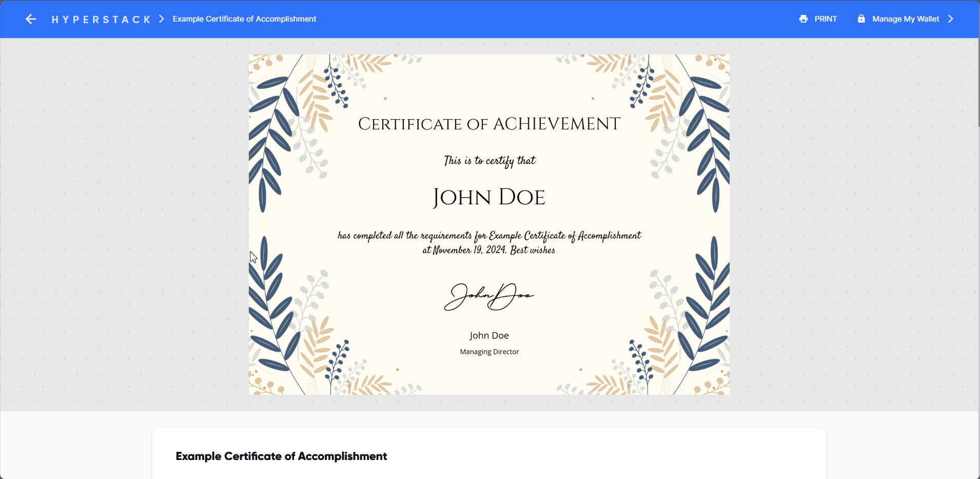
Task: Click the wallet lock icon
Action: [x=861, y=19]
